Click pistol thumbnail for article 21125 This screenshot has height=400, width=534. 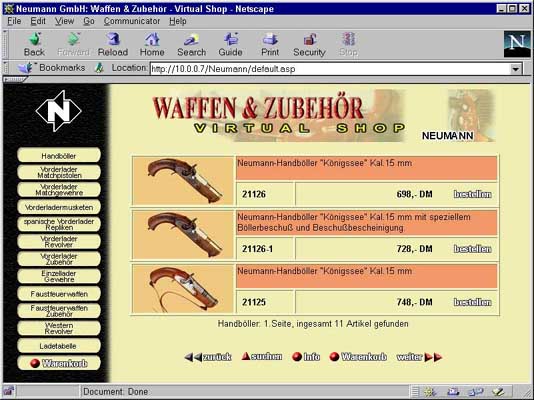[x=183, y=289]
